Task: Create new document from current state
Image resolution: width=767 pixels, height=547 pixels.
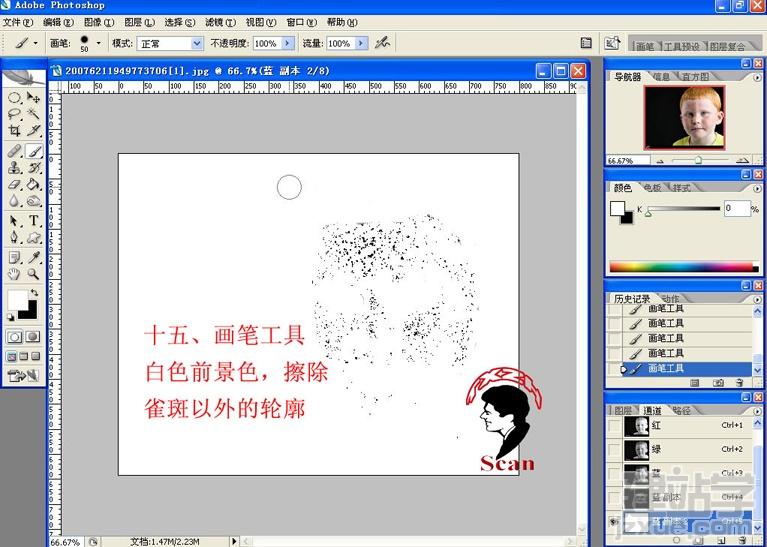Action: [695, 383]
